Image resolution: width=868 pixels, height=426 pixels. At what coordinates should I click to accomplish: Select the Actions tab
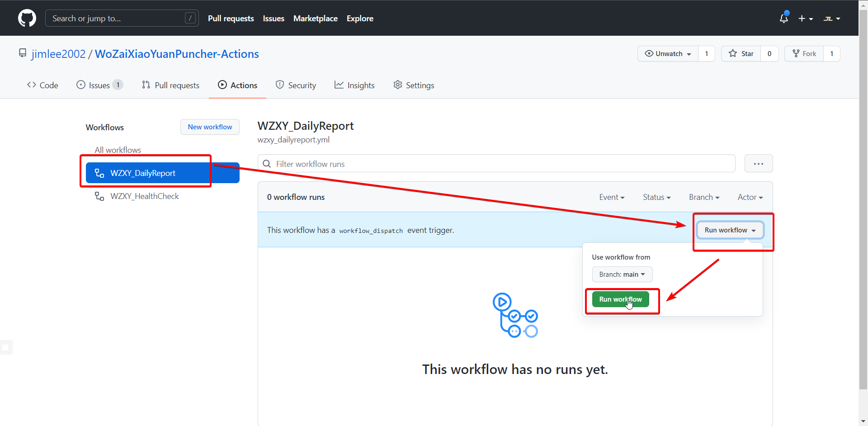pyautogui.click(x=237, y=85)
